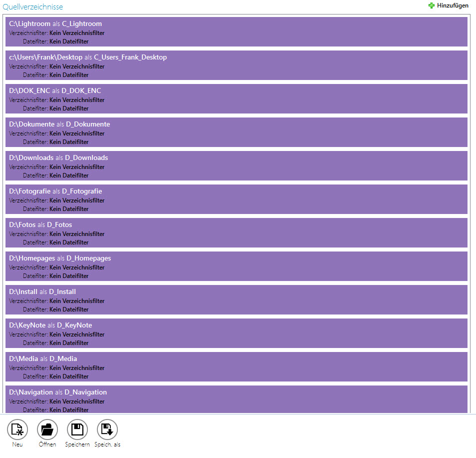The width and height of the screenshot is (476, 458).
Task: Click Kein Verzeichnisfilter under D:\Install
Action: [x=77, y=301]
